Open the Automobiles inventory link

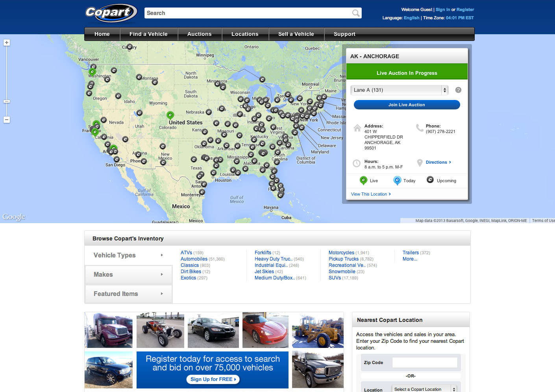(194, 259)
